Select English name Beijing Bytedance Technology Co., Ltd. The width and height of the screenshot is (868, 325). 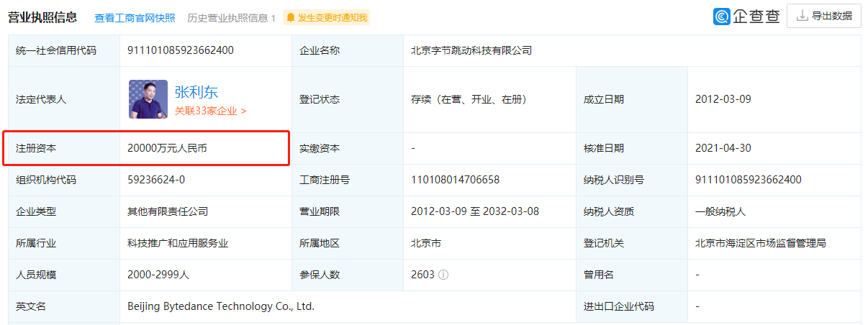(221, 306)
